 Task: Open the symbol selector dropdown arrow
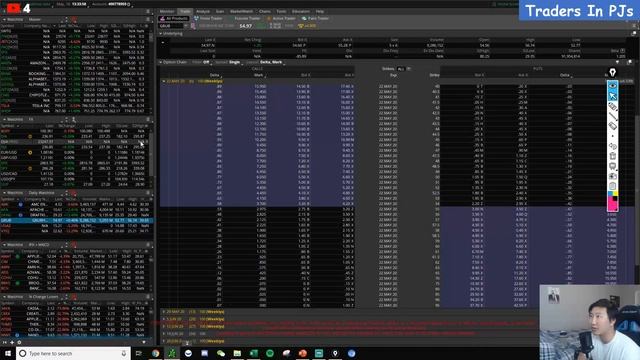tap(186, 26)
